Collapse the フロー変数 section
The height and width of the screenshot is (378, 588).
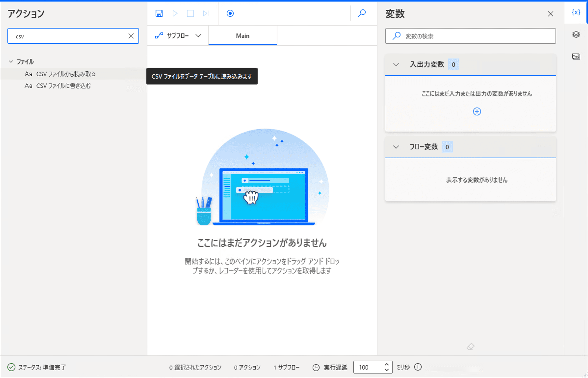point(396,147)
